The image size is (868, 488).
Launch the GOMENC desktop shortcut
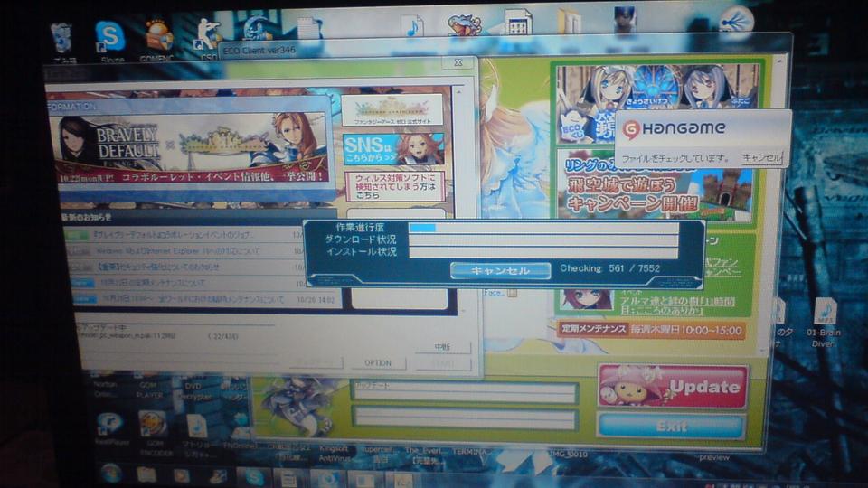pos(158,39)
